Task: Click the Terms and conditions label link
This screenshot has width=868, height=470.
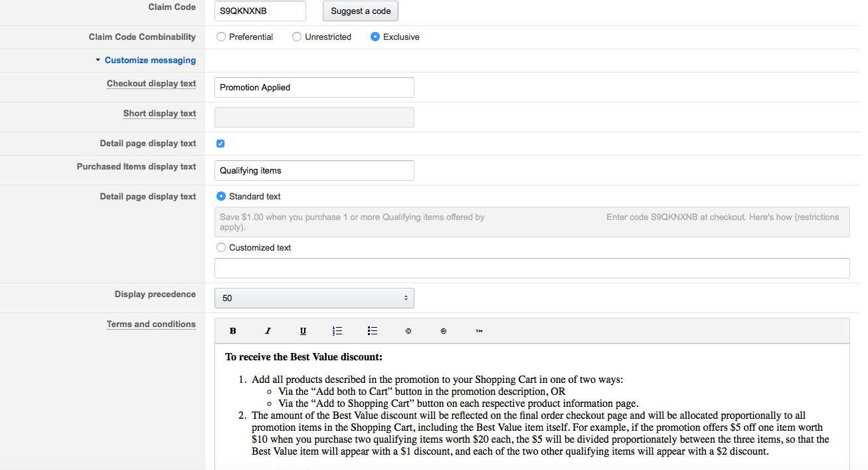Action: click(x=151, y=324)
